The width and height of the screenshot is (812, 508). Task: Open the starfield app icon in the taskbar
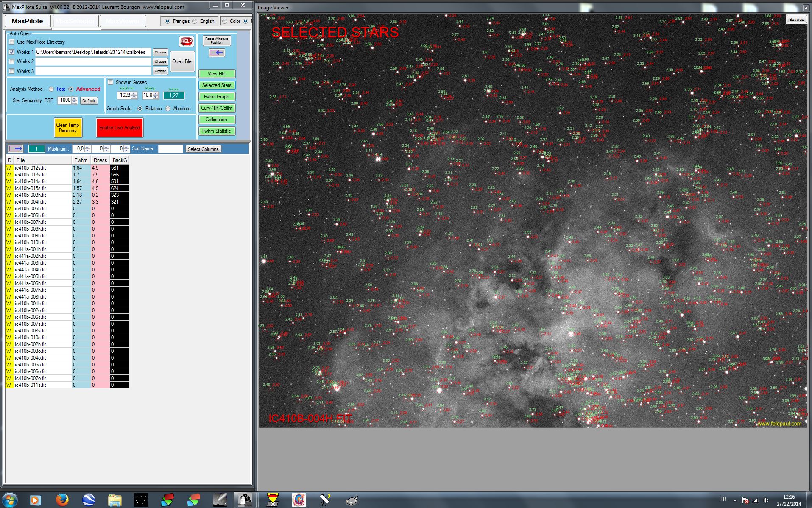click(141, 500)
